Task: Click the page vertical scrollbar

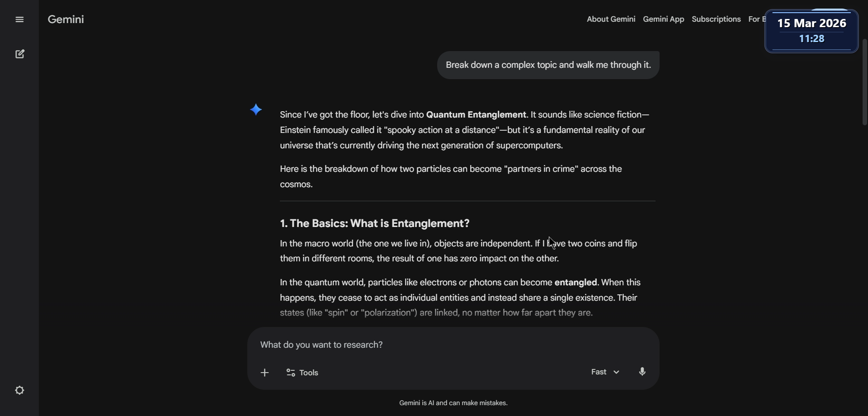Action: 864,82
